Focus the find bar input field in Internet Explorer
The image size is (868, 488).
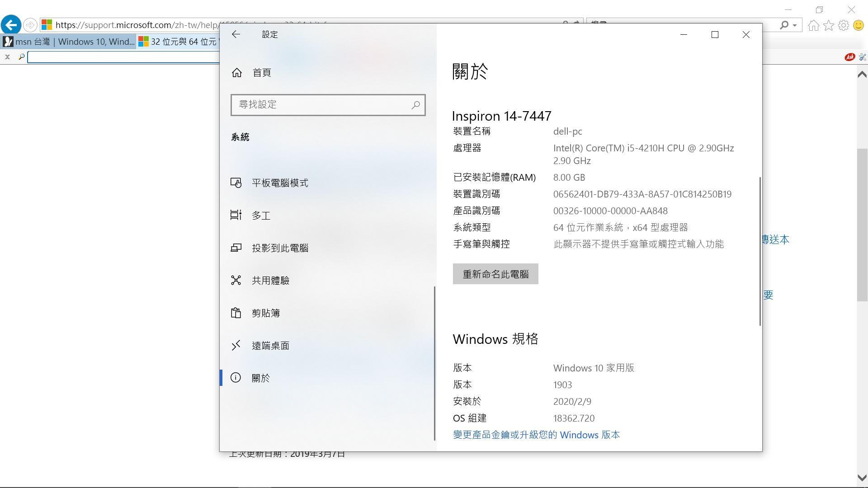coord(123,57)
